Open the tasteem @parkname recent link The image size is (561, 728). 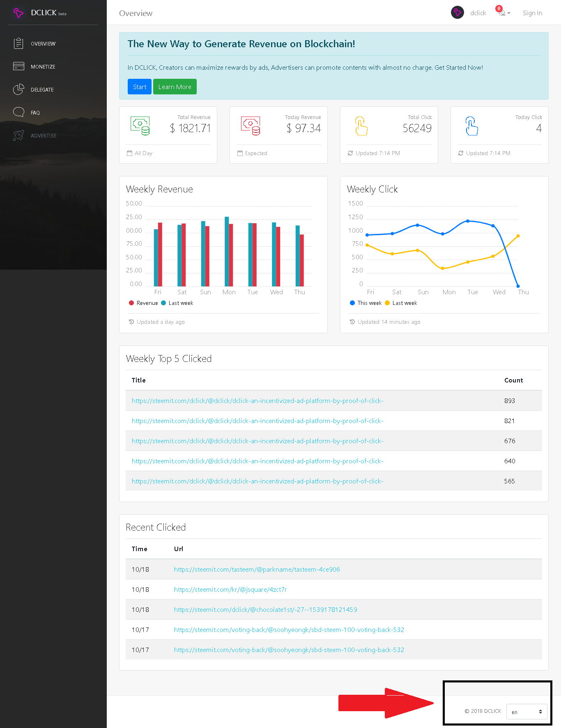click(x=257, y=569)
